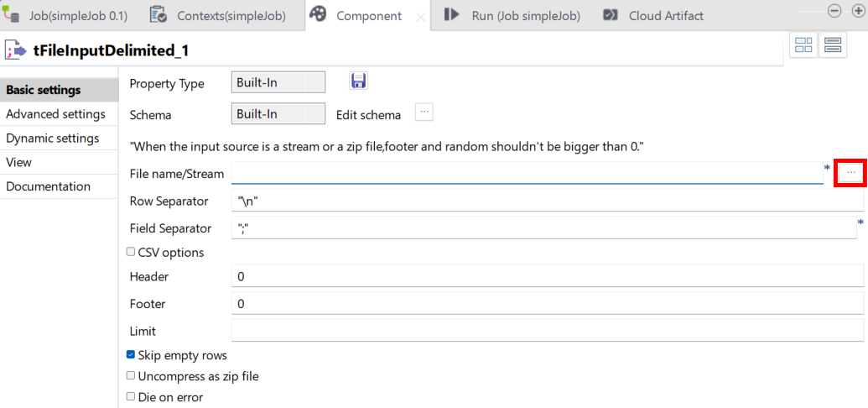868x408 pixels.
Task: Click the tFileInputDelimited_1 component icon
Action: click(x=15, y=51)
